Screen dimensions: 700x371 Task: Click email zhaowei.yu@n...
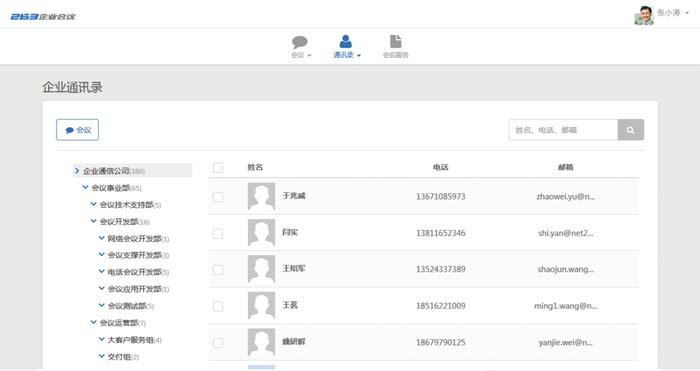[566, 196]
